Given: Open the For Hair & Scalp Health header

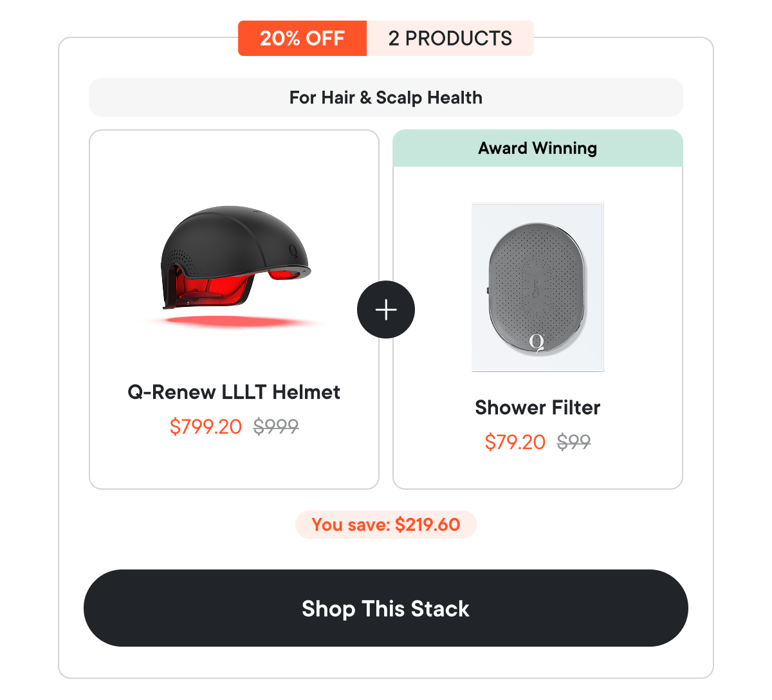Looking at the screenshot, I should 385,97.
